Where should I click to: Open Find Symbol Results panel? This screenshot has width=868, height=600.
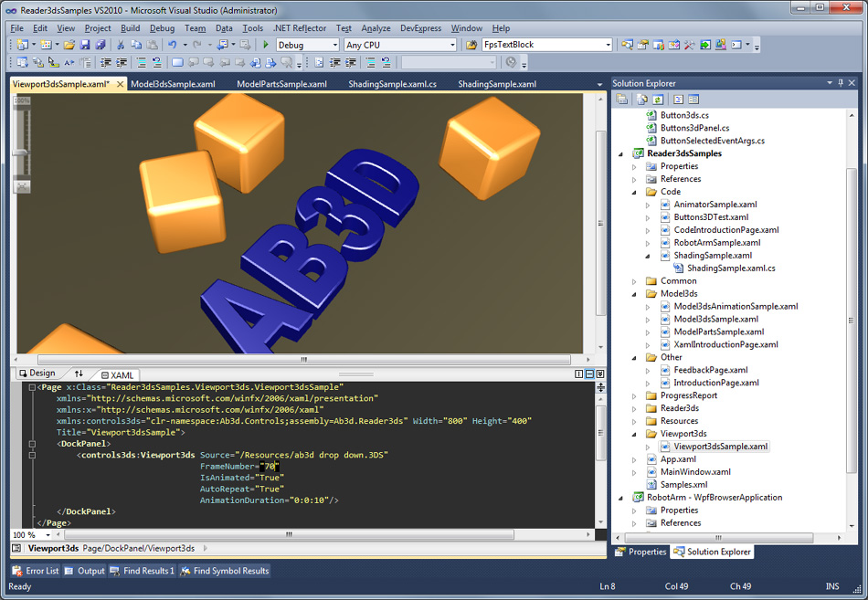tap(224, 571)
